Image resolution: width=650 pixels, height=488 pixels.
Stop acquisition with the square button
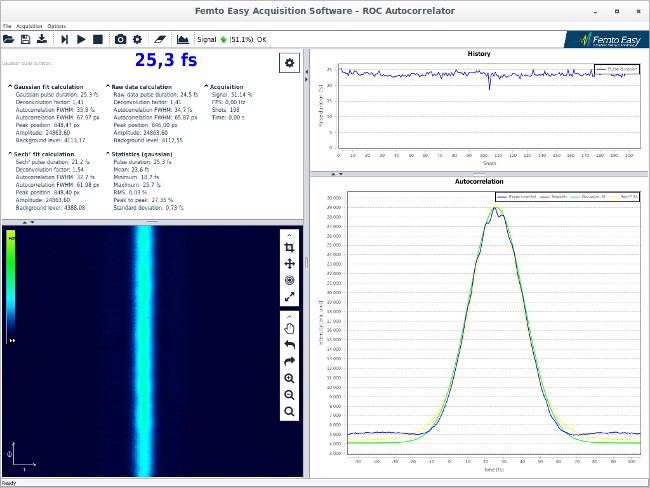97,39
